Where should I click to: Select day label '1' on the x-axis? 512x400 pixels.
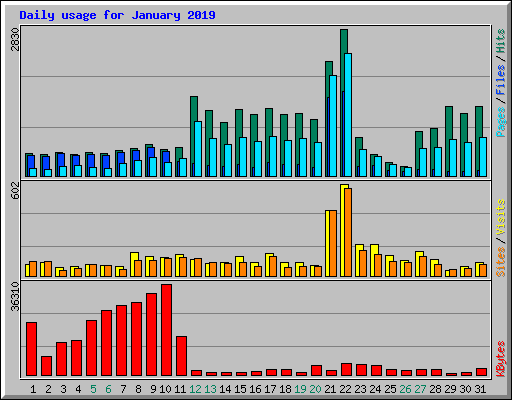33,389
